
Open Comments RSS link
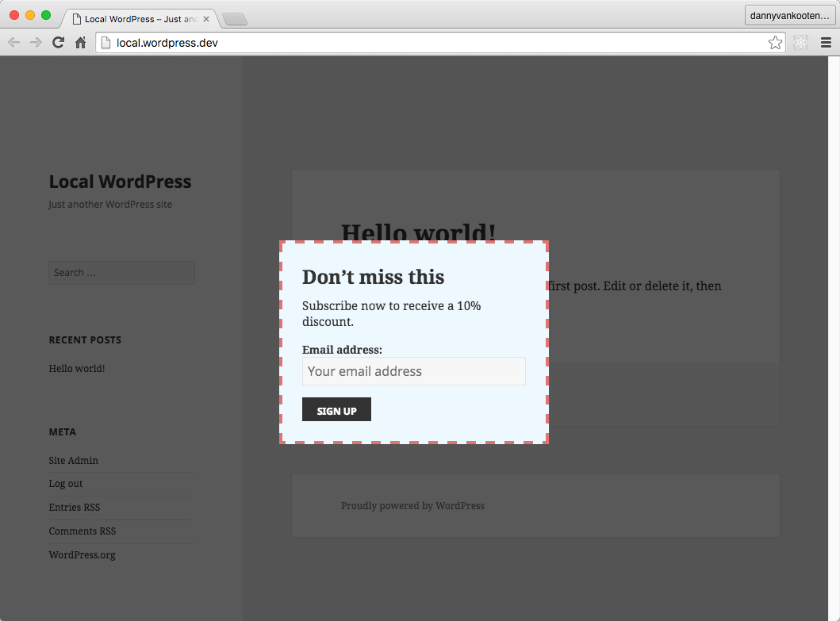82,531
